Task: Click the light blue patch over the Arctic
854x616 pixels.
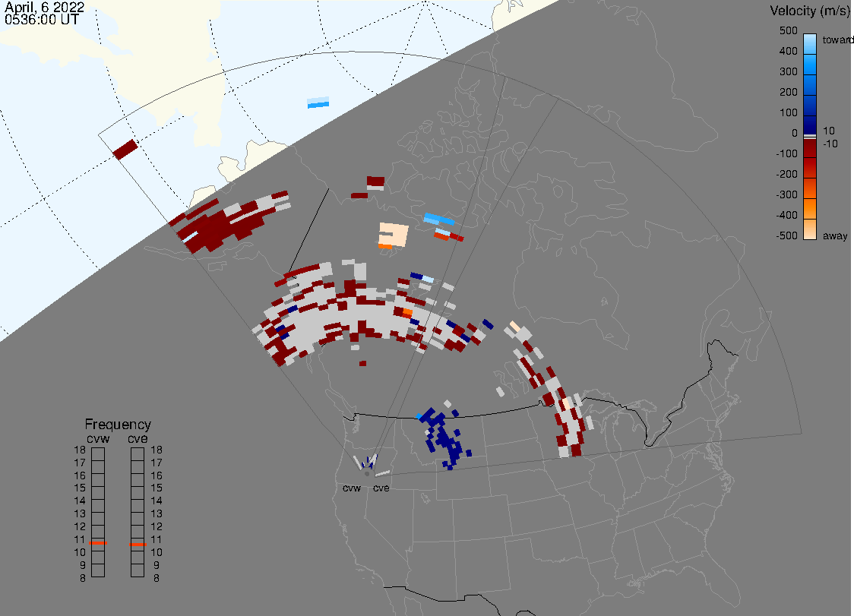Action: pyautogui.click(x=318, y=103)
